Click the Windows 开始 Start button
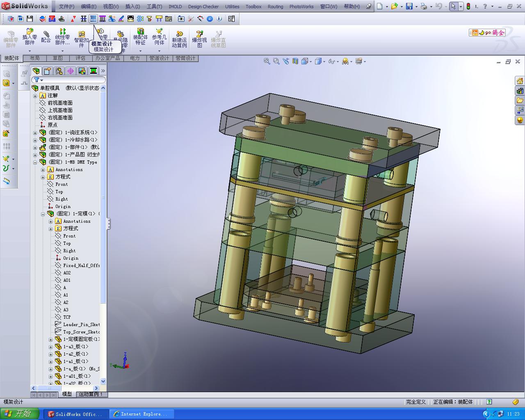Image resolution: width=525 pixels, height=420 pixels. (x=20, y=414)
